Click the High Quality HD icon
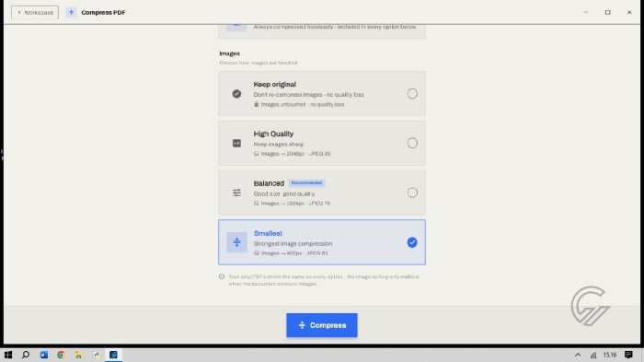 pos(236,143)
